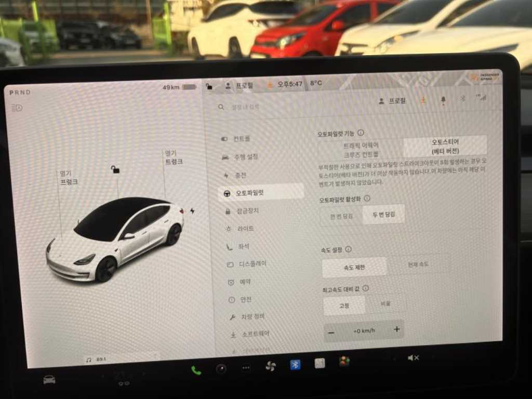Screen dimensions: 532x399
Task: Select 오토스티어 (베타 버전) option
Action: coord(445,146)
